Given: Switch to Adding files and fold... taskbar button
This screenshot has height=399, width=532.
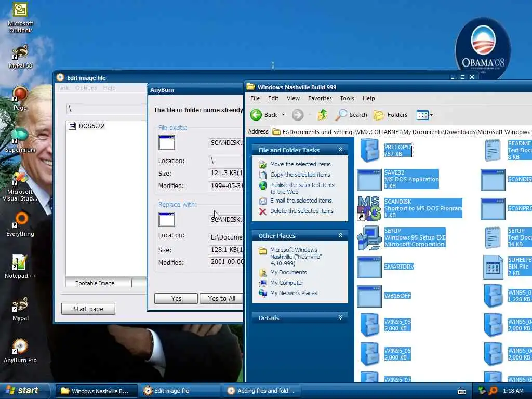Looking at the screenshot, I should tap(262, 391).
